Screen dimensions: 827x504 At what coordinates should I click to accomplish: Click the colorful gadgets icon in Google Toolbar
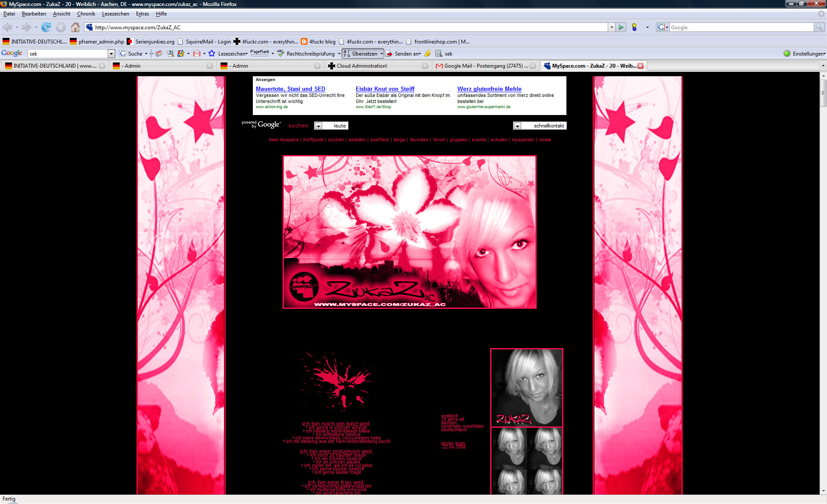coord(181,53)
